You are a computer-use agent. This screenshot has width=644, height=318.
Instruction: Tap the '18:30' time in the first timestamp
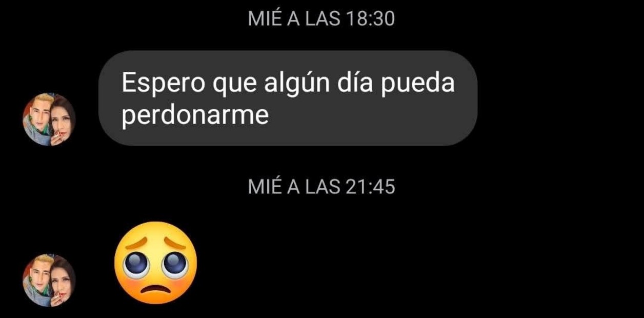pos(370,19)
